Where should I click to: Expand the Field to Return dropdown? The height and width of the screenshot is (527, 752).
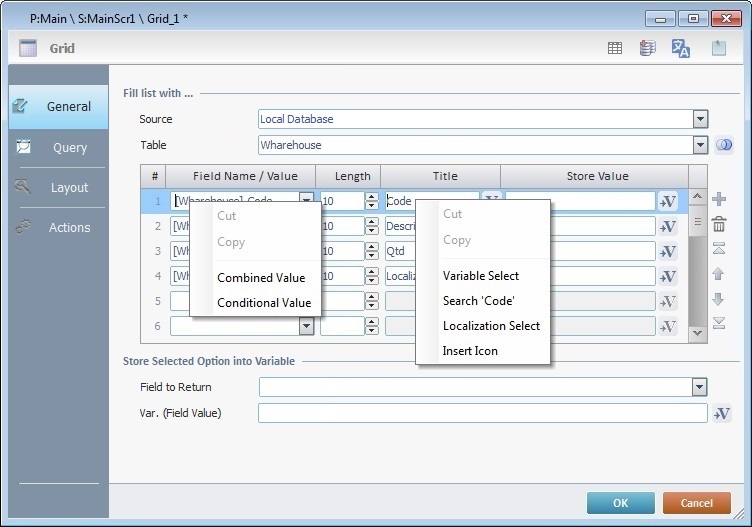[x=700, y=387]
